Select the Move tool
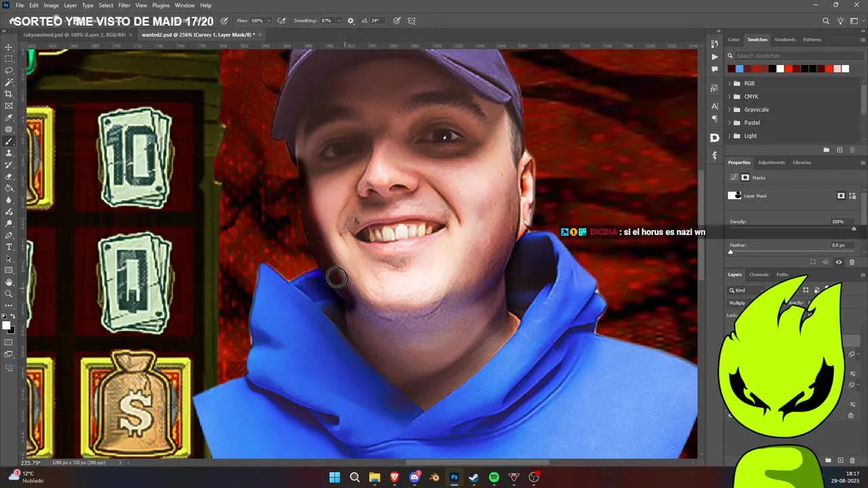Screen dimensions: 868x488 tap(9, 47)
